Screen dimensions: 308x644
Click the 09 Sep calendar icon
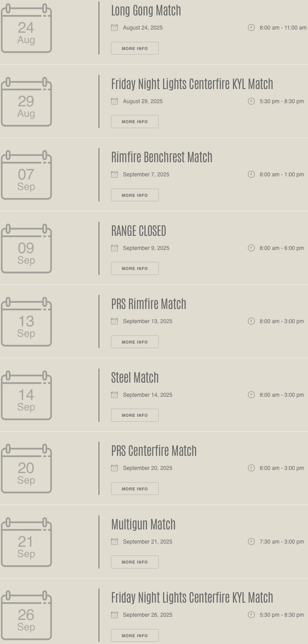pos(26,249)
